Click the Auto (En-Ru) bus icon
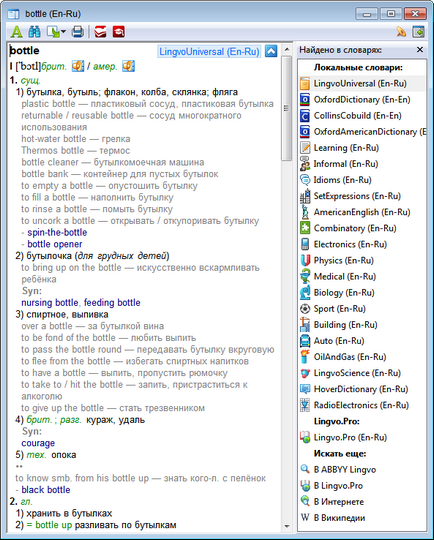The width and height of the screenshot is (434, 540). point(305,341)
